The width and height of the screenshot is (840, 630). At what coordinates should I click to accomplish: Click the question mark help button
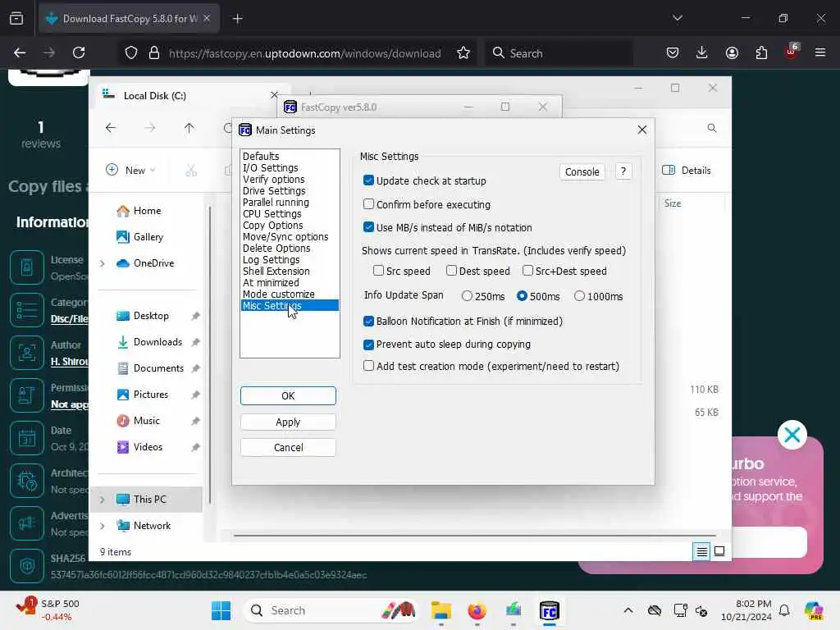coord(623,171)
